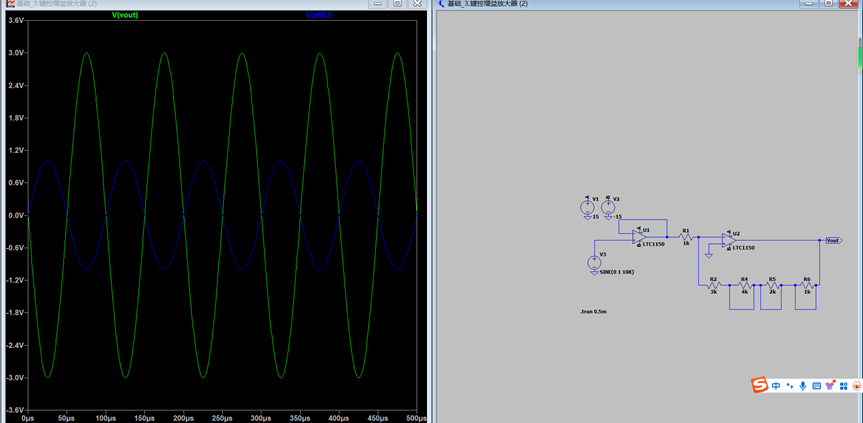Click the -3.6V label on vertical axis
863x423 pixels.
click(14, 410)
